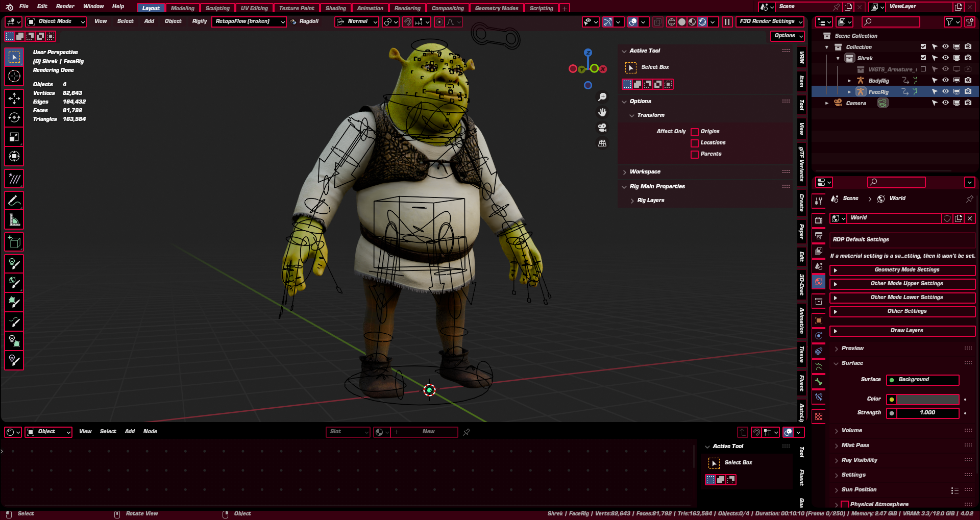Hide FaceRig with its eye icon
Image resolution: width=980 pixels, height=520 pixels.
point(945,92)
